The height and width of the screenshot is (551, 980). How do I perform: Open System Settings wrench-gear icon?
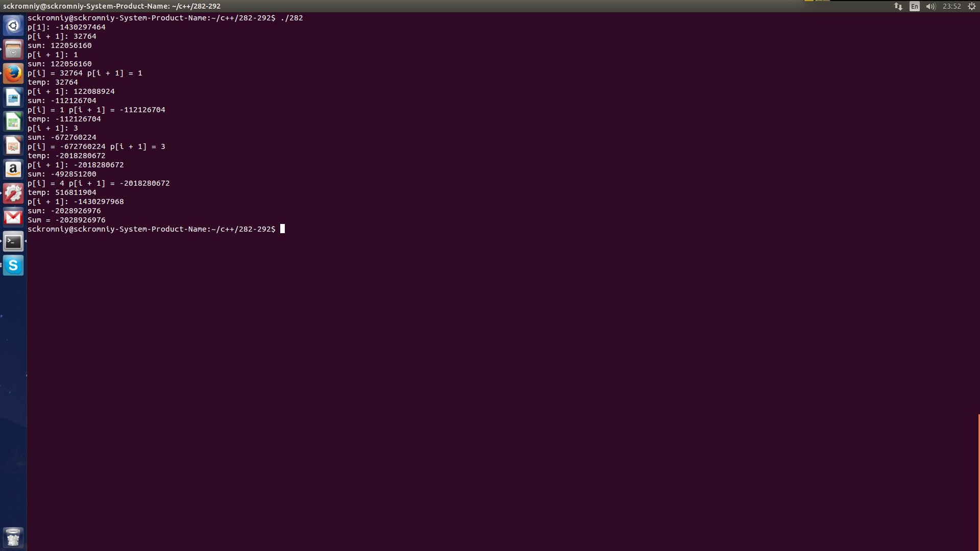[x=13, y=193]
